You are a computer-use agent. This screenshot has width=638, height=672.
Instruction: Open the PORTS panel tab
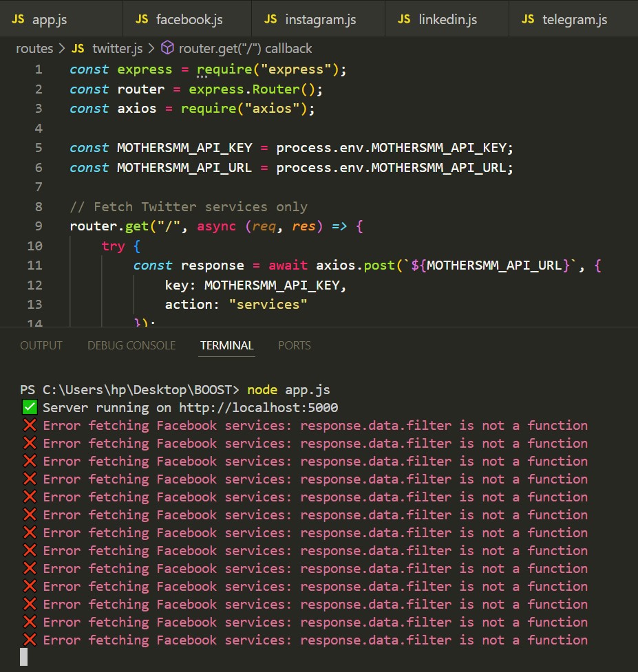(294, 345)
